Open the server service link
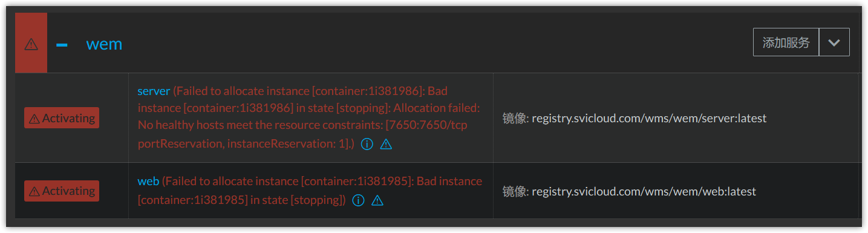The width and height of the screenshot is (868, 233). pyautogui.click(x=154, y=91)
